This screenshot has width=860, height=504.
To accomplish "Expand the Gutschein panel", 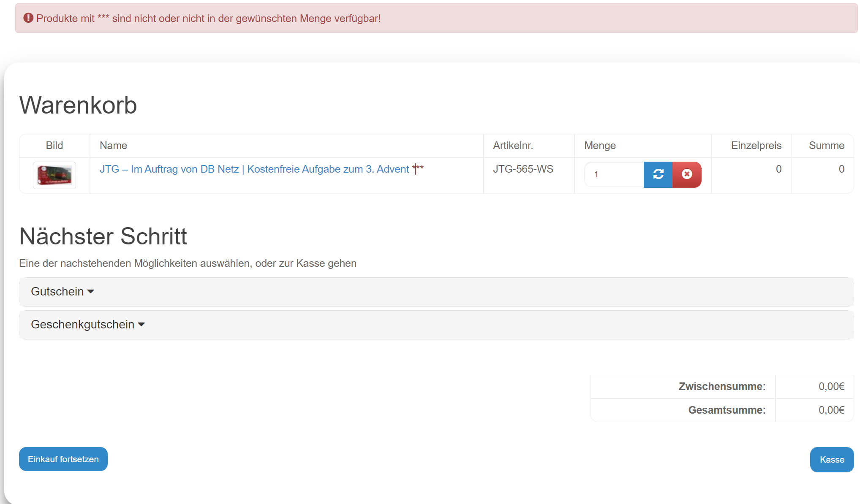I will tap(57, 292).
